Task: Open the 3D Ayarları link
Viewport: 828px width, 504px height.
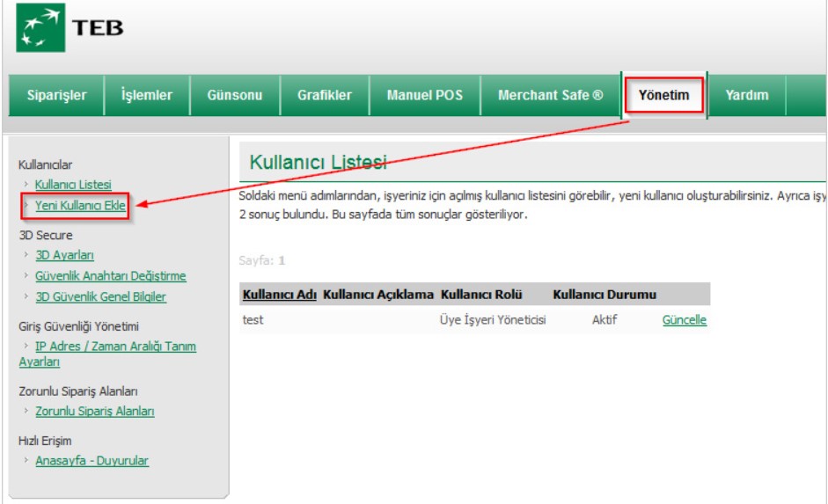Action: tap(64, 255)
